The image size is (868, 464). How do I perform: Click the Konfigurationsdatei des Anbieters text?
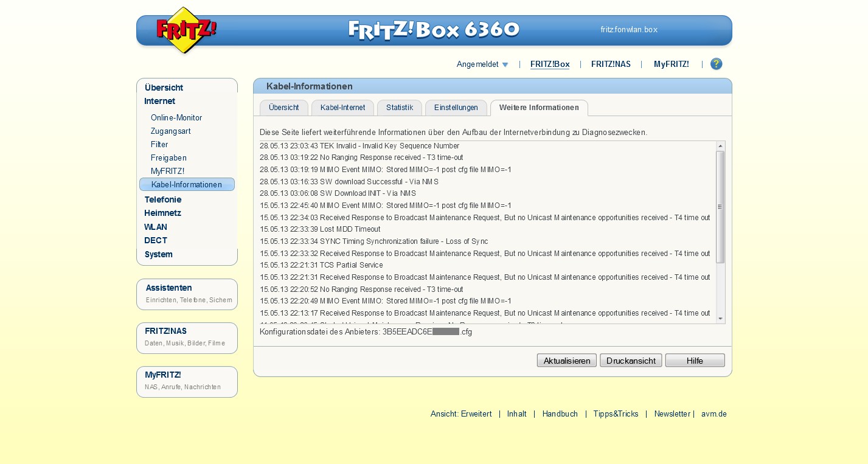366,331
